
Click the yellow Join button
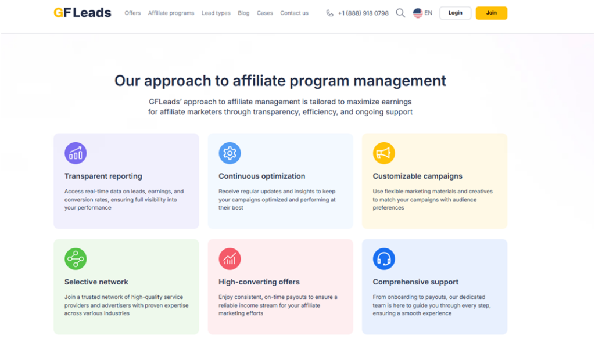point(492,13)
